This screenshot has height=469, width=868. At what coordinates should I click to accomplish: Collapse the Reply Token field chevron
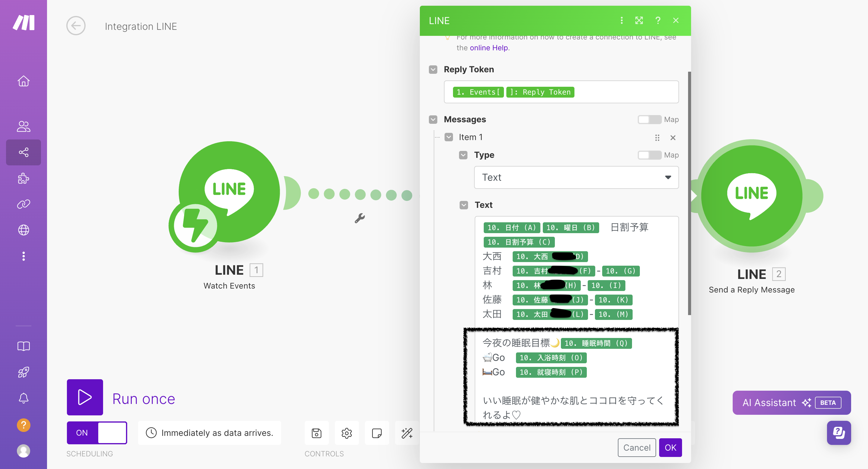(433, 70)
